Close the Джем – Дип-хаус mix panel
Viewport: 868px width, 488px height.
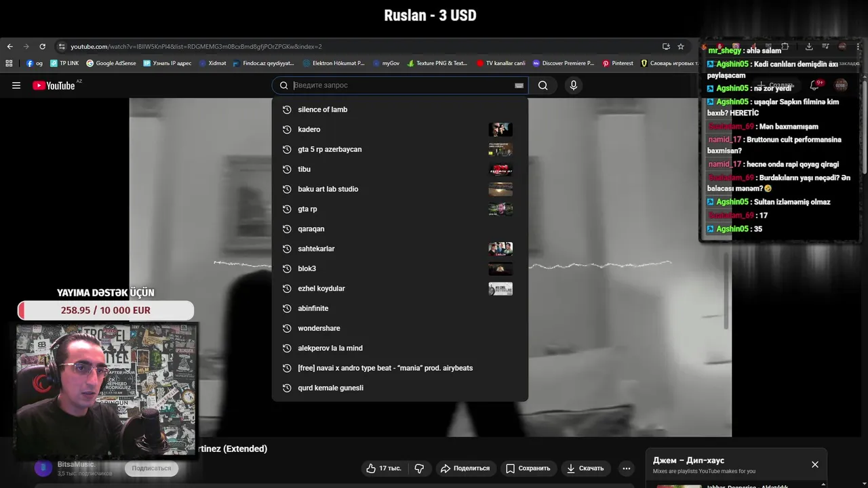click(815, 464)
